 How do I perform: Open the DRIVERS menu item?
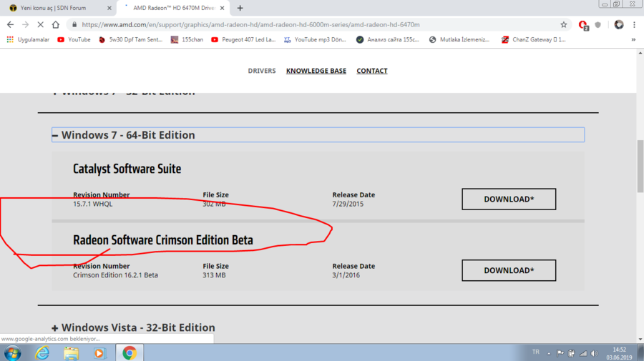(x=262, y=71)
